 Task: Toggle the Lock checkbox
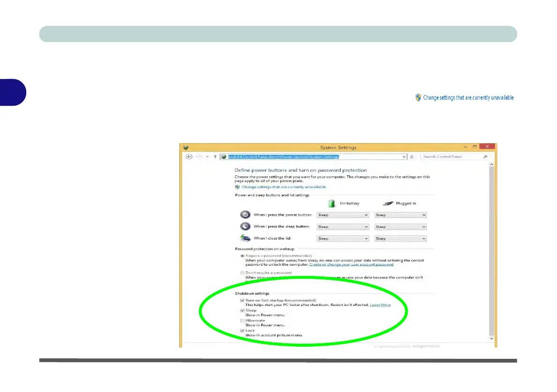tap(242, 331)
